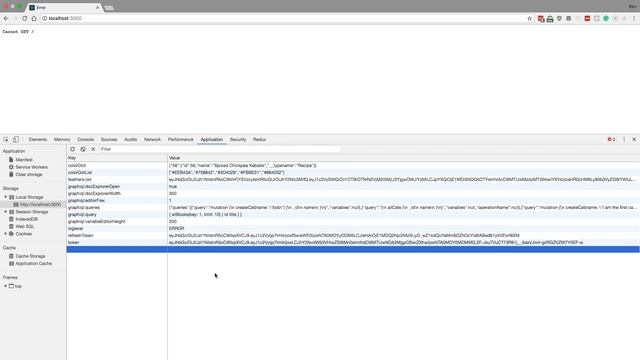Bookmark this page with the star icon

click(529, 18)
